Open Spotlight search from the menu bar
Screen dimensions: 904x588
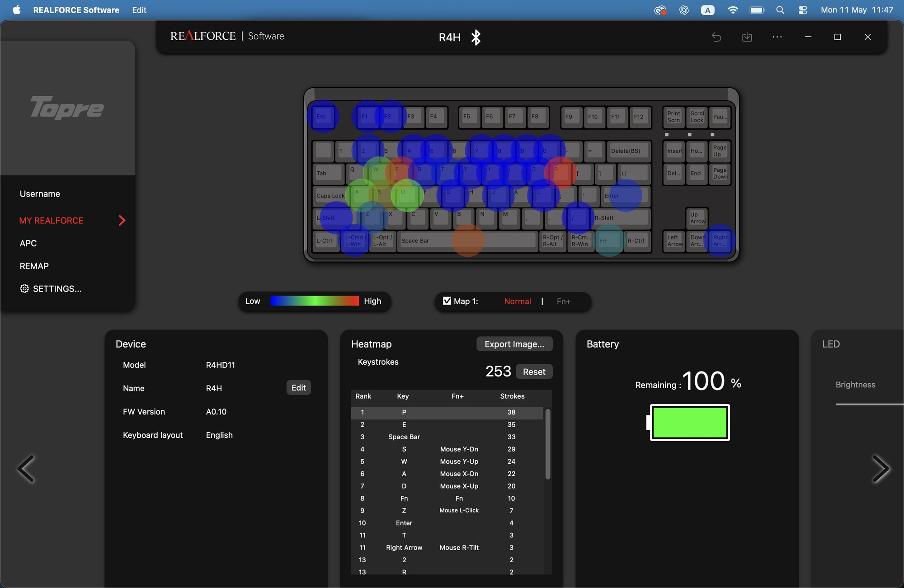(x=780, y=10)
